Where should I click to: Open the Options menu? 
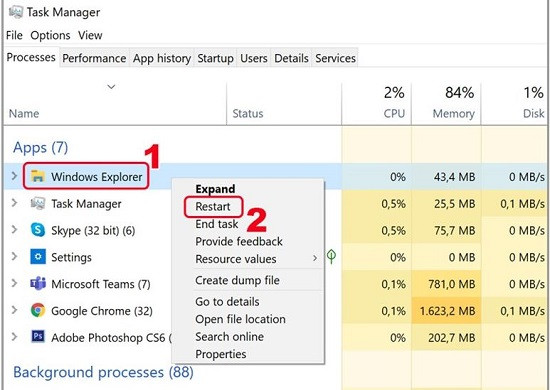pyautogui.click(x=50, y=35)
